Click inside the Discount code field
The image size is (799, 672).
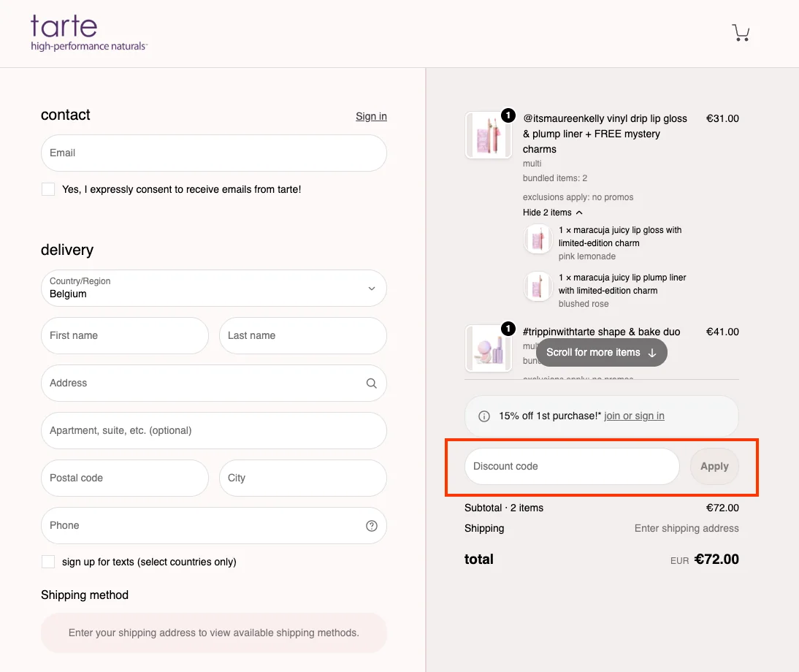point(571,466)
